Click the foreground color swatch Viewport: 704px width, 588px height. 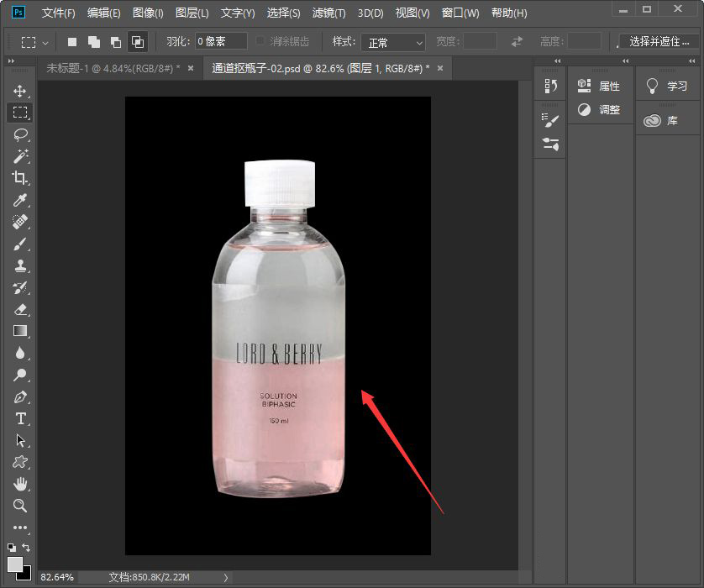(15, 564)
